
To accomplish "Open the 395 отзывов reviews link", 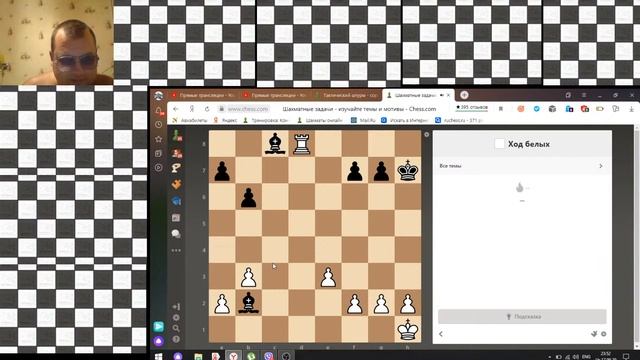I will click(x=472, y=107).
